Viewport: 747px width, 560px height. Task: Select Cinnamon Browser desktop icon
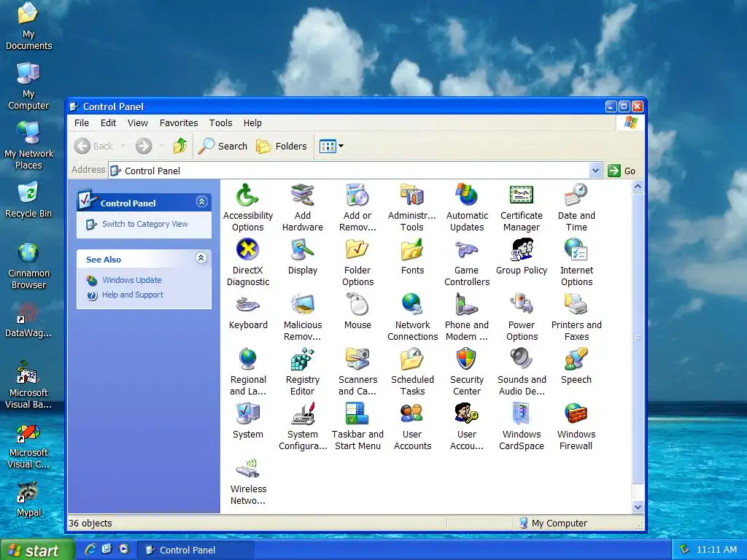coord(28,265)
